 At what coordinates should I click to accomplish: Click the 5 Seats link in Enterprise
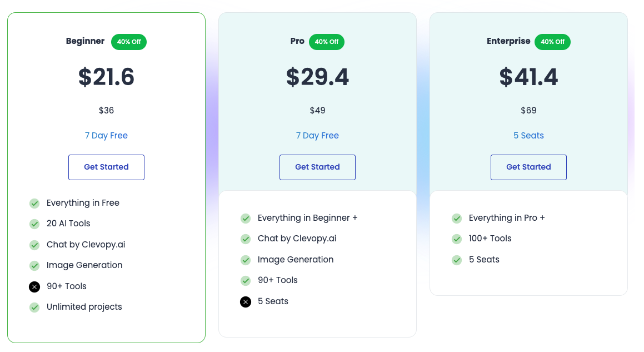(x=528, y=136)
